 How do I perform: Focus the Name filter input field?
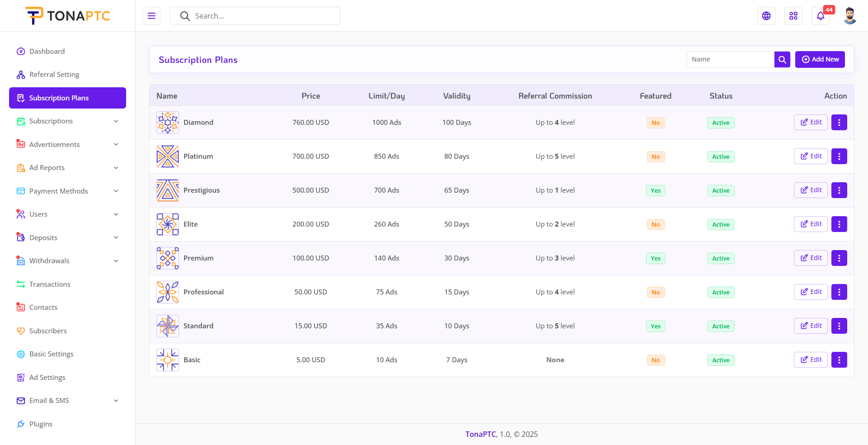coord(731,59)
